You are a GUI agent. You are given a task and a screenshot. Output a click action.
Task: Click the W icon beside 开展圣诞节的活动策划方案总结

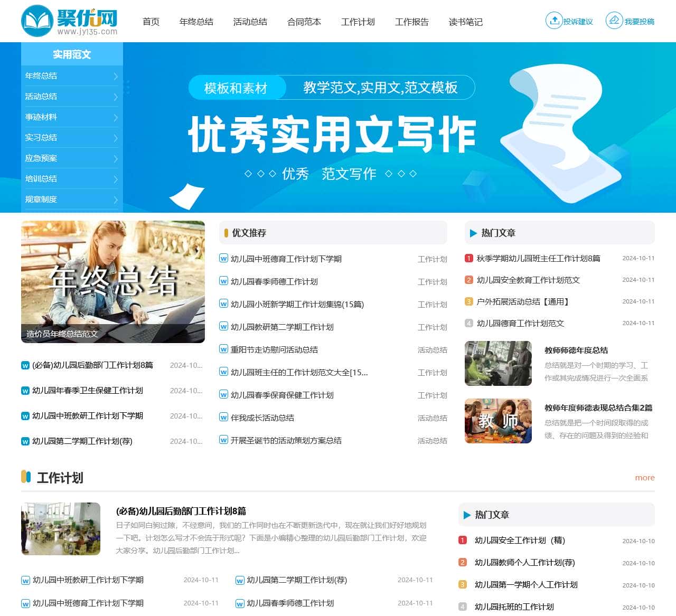pos(223,440)
